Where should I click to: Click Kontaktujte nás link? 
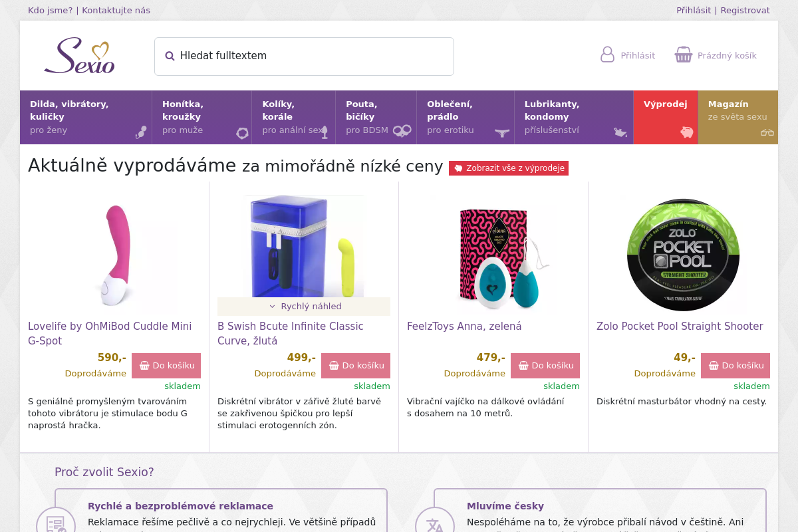(116, 10)
